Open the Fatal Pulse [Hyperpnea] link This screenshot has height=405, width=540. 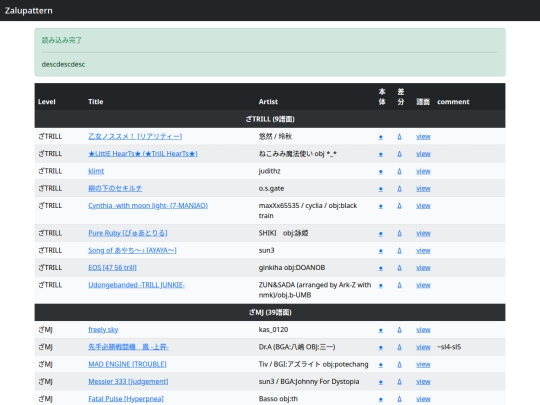pos(126,398)
